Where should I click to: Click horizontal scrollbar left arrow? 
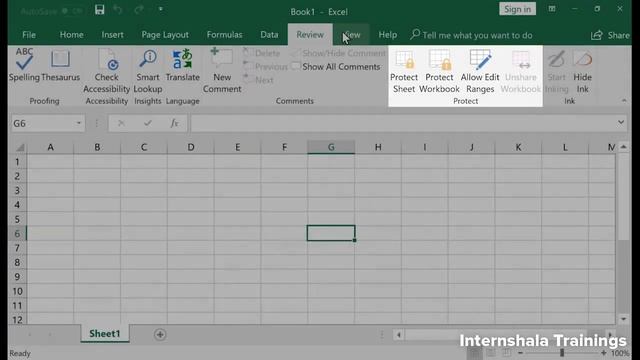(399, 335)
